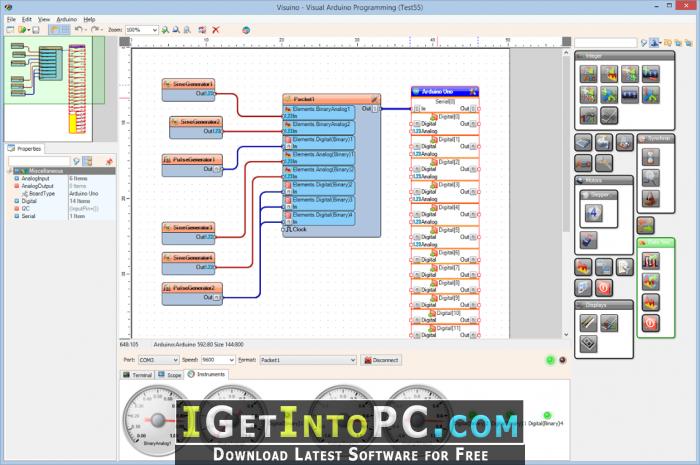This screenshot has width=700, height=465.
Task: Click the Displays palette group header
Action: click(x=604, y=305)
